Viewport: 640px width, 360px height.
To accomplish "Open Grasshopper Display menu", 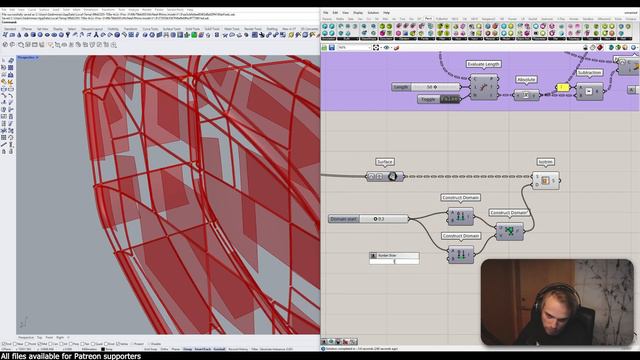I will click(358, 13).
